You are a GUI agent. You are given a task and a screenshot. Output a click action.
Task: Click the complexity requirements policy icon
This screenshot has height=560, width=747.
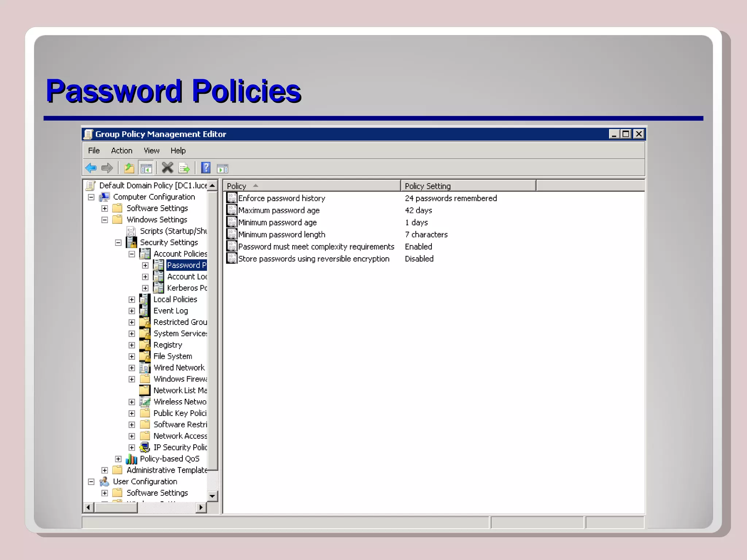[232, 246]
